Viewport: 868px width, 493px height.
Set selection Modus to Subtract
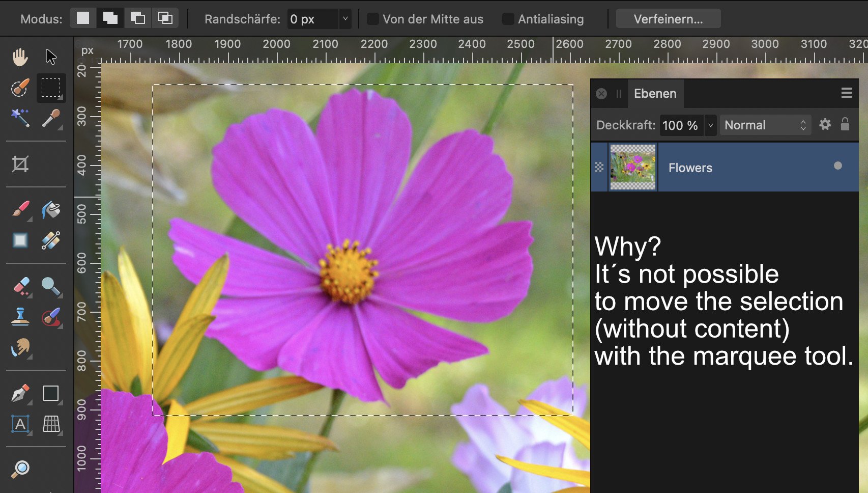coord(137,18)
